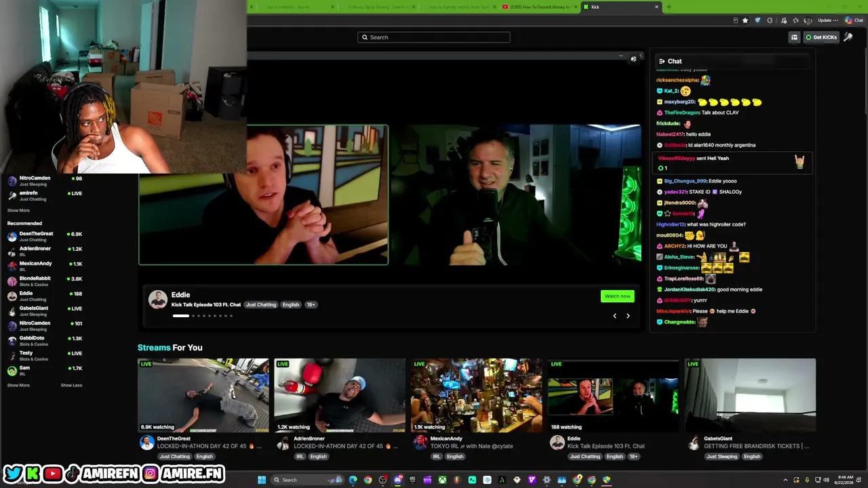This screenshot has width=868, height=488.
Task: Open the Settings gear on the taskbar
Action: pyautogui.click(x=547, y=480)
